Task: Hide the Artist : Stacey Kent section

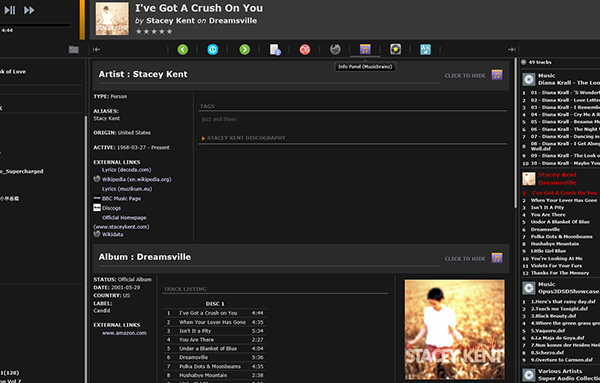Action: click(465, 76)
